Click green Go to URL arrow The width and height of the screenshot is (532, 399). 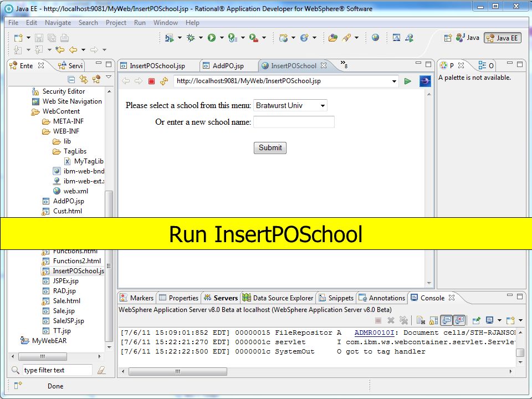click(408, 81)
